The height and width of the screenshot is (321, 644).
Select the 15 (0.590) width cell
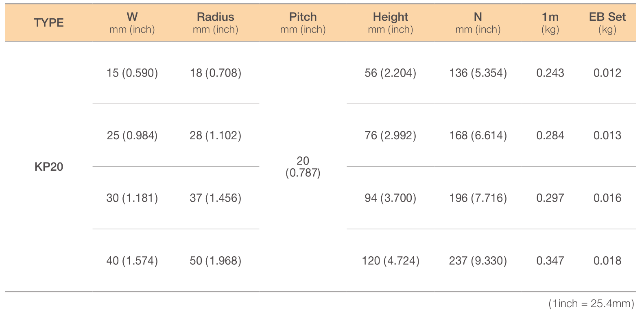click(132, 73)
